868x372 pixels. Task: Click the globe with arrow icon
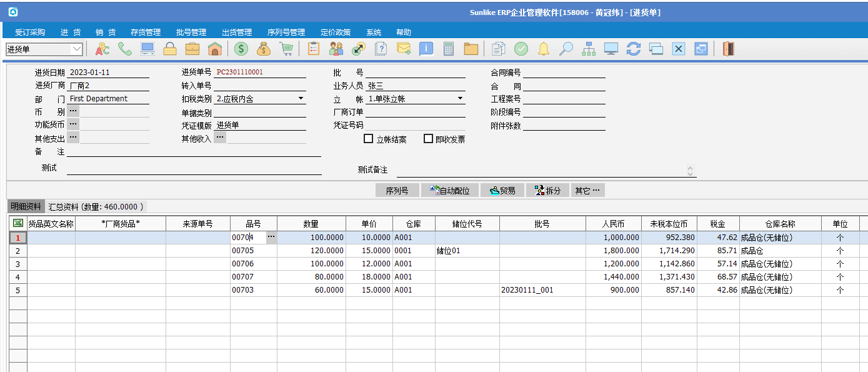coord(359,49)
